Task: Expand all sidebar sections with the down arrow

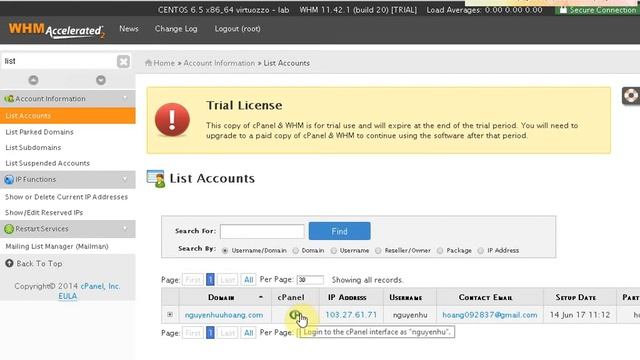Action: (101, 80)
